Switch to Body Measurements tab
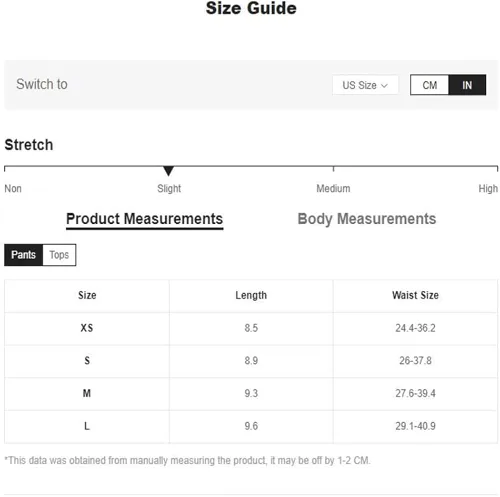Viewport: 500px width, 497px height. (x=367, y=219)
